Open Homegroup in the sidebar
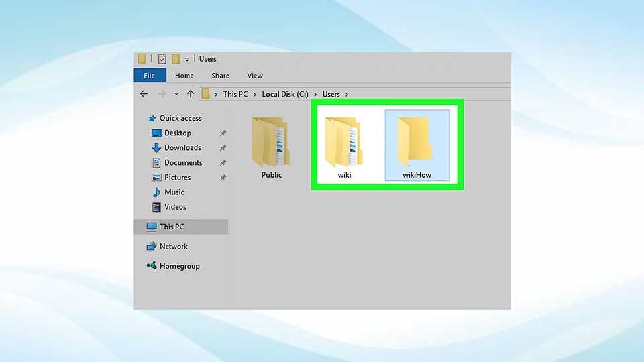644x362 pixels. (179, 266)
